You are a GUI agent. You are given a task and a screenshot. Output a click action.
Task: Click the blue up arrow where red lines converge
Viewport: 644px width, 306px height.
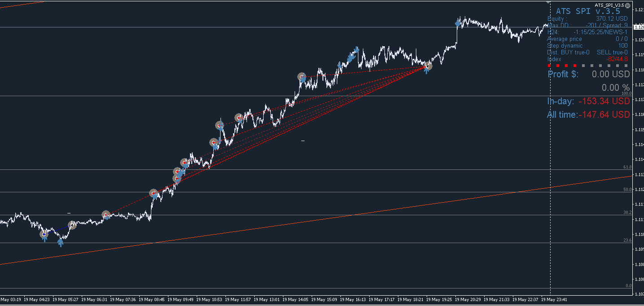coord(426,71)
